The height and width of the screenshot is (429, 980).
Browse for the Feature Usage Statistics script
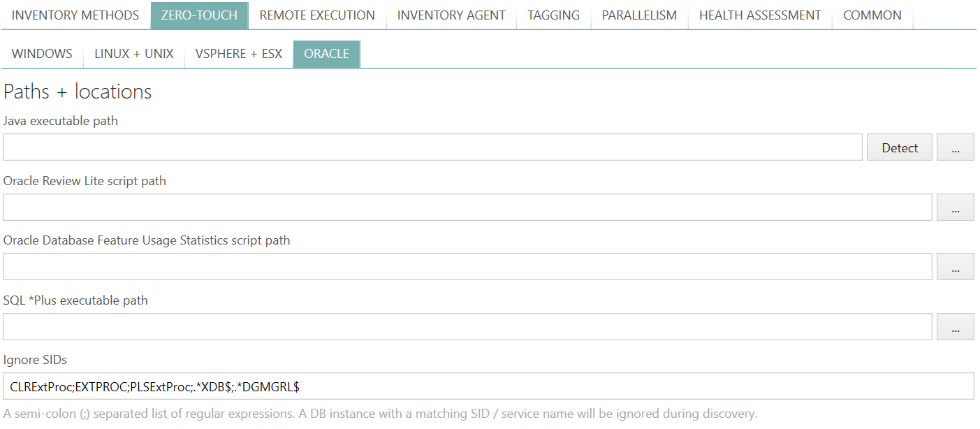tap(956, 266)
